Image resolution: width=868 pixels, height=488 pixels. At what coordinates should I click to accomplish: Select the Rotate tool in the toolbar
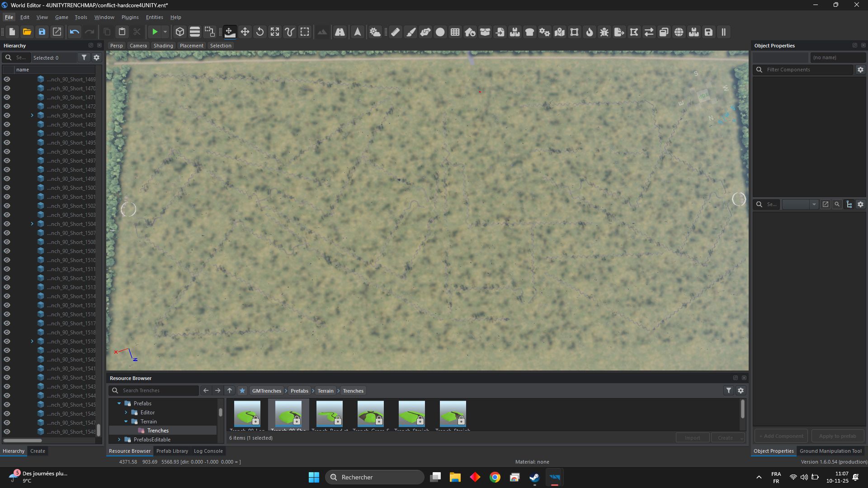click(260, 32)
